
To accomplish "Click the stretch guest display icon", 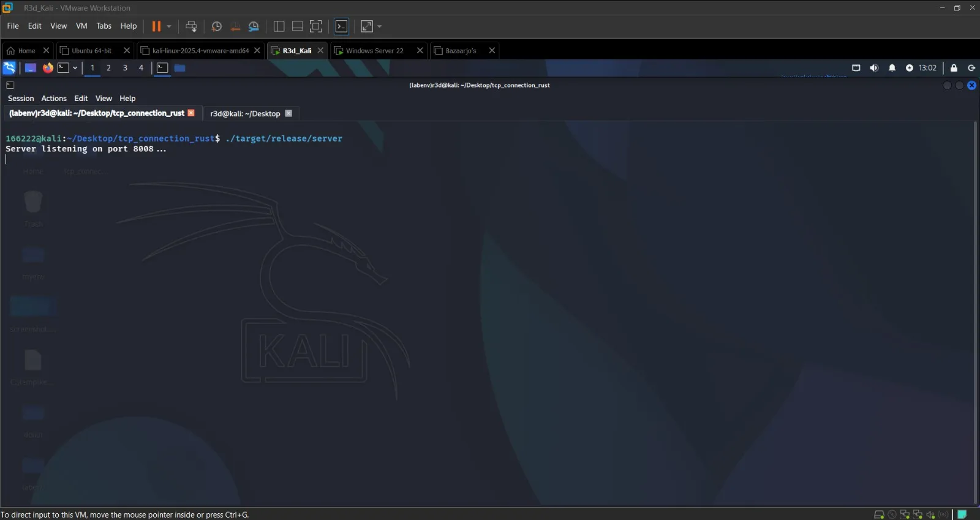I will (x=367, y=26).
